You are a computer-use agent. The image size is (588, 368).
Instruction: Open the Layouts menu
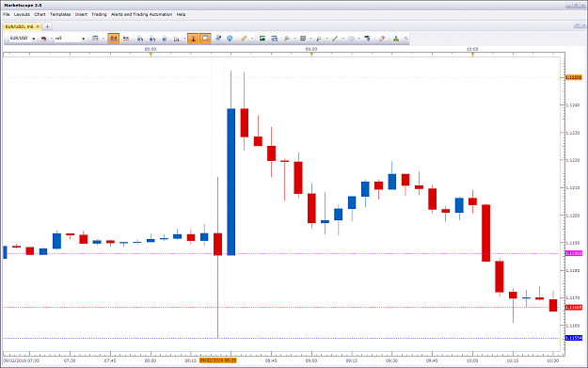point(22,14)
